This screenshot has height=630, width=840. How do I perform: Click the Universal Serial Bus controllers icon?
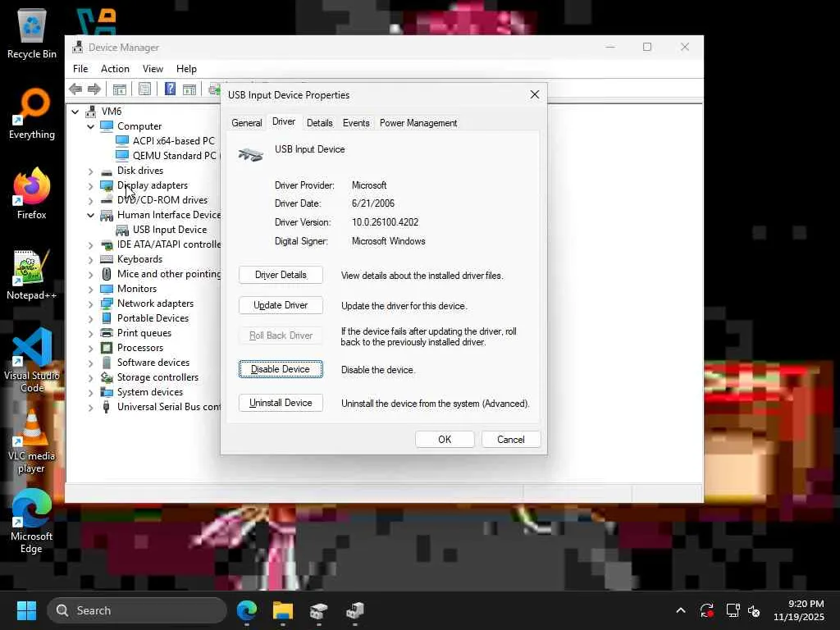pos(107,407)
